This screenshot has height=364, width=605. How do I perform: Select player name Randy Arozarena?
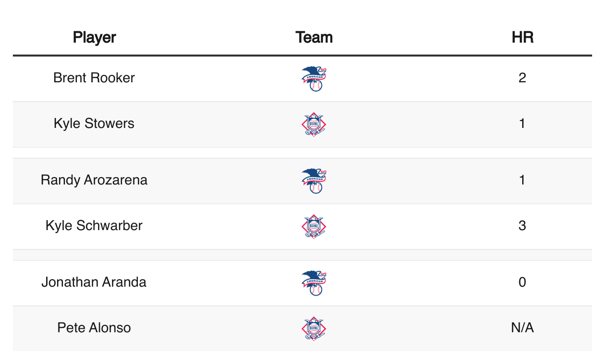(94, 180)
